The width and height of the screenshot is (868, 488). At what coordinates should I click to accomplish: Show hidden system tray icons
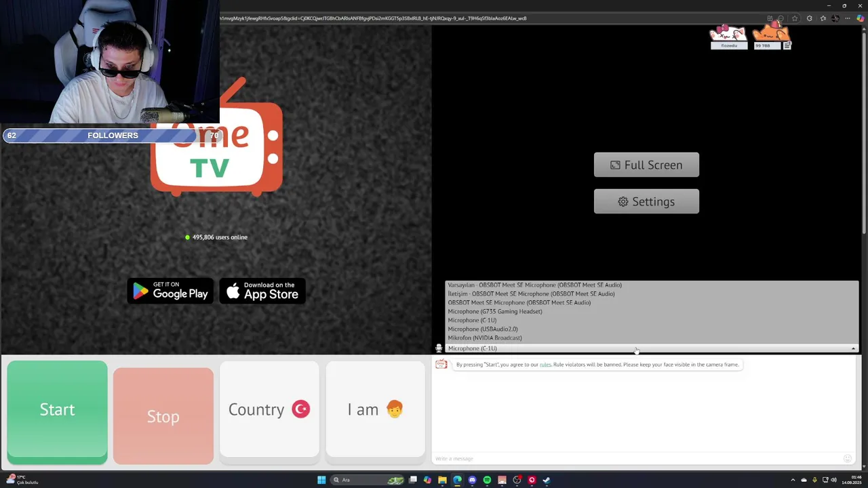[x=793, y=480]
